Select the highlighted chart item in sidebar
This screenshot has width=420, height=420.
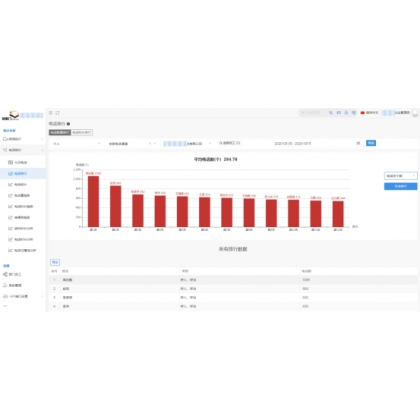tap(23, 173)
